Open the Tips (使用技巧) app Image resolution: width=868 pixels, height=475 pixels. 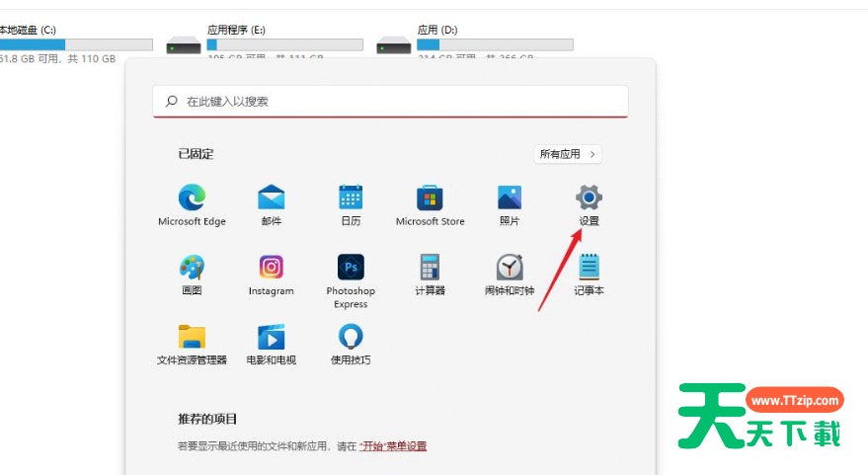pyautogui.click(x=351, y=338)
